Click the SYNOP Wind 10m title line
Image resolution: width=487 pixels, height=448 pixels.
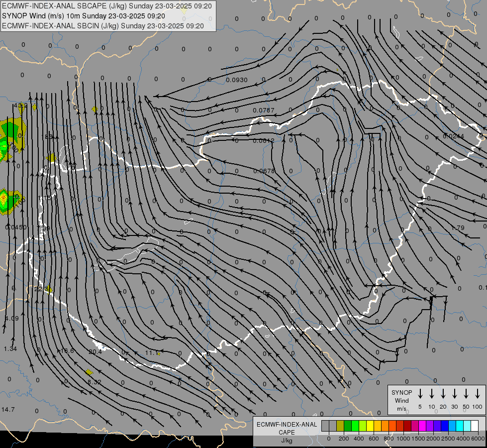[x=84, y=16]
